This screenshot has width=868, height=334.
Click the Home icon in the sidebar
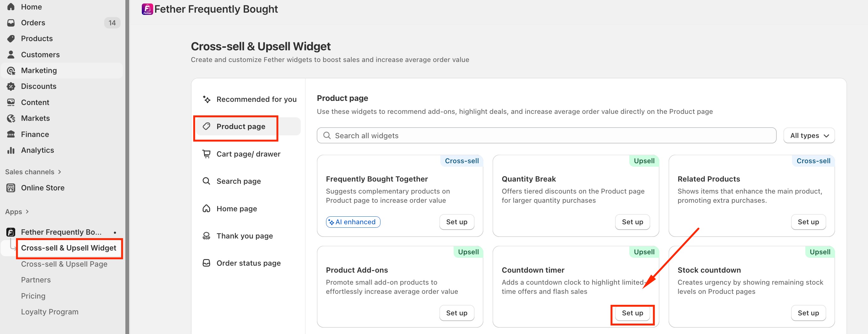click(11, 7)
